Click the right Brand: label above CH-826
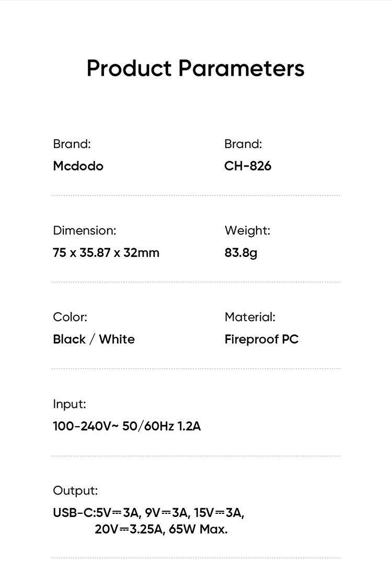 click(244, 144)
